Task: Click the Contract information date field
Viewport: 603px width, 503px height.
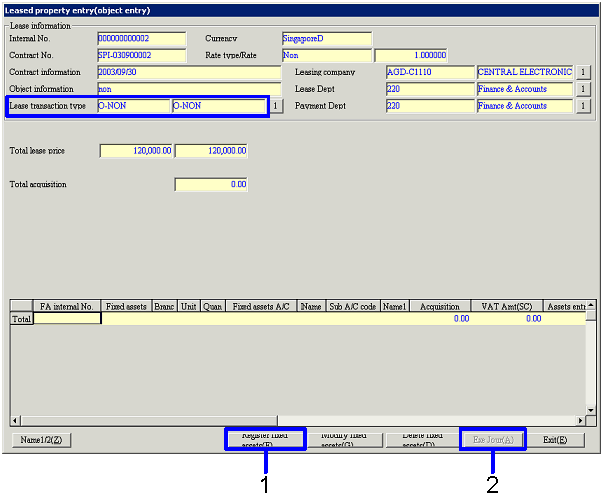Action: click(x=189, y=72)
